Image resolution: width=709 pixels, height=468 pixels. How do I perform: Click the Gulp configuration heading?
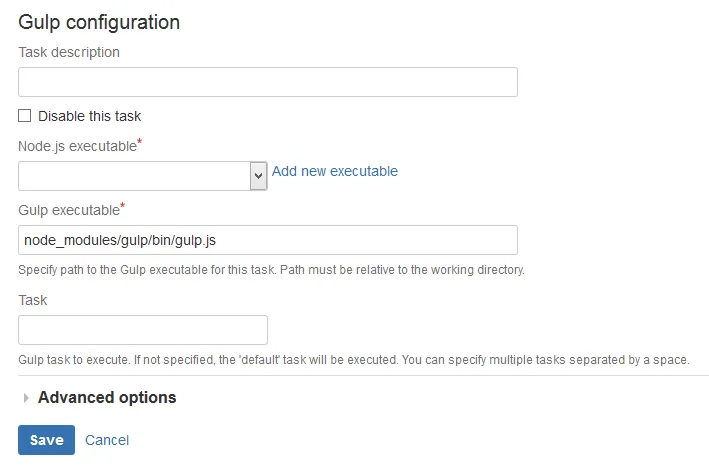pyautogui.click(x=99, y=21)
